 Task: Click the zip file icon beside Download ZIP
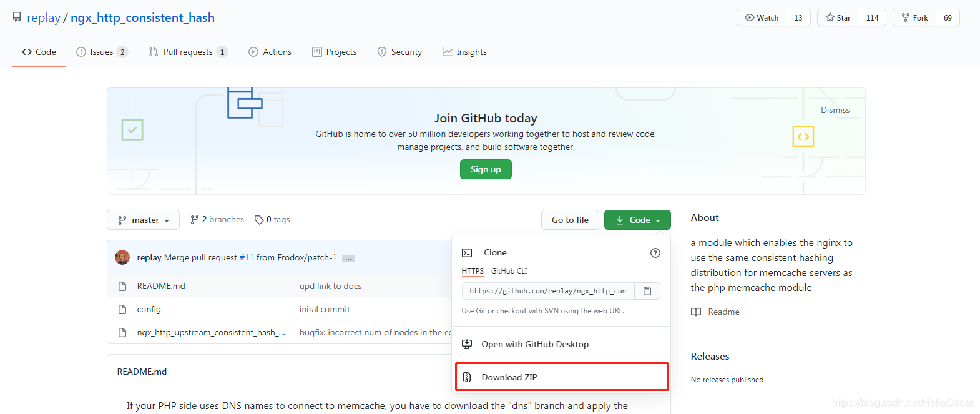(x=467, y=377)
